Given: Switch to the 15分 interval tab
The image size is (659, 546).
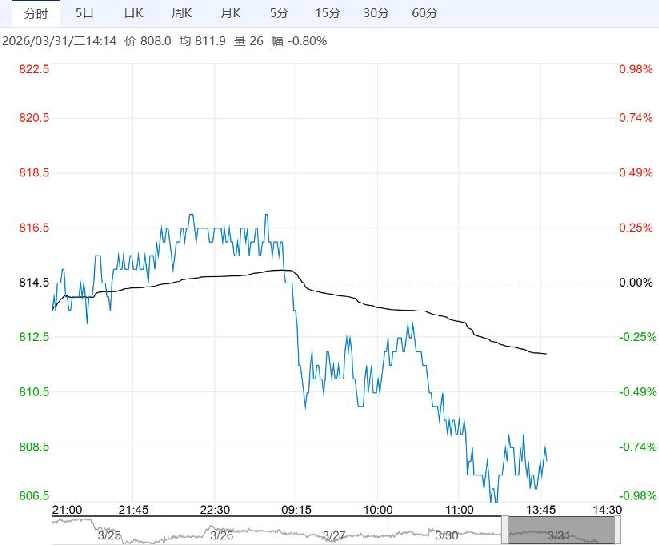Looking at the screenshot, I should (x=327, y=13).
